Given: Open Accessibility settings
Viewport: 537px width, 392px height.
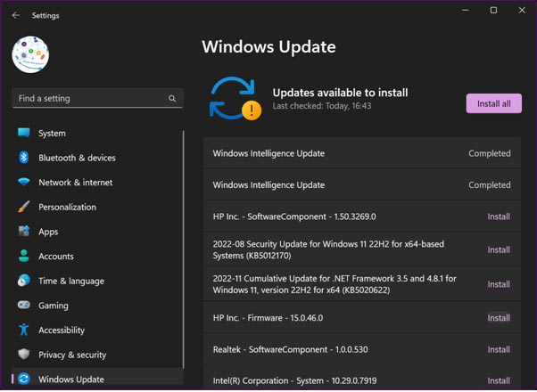Looking at the screenshot, I should (x=97, y=331).
